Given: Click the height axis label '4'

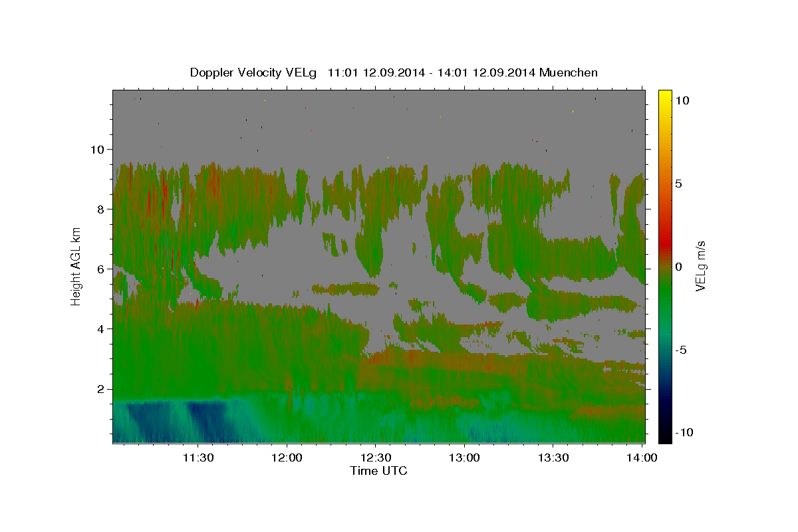Looking at the screenshot, I should click(102, 329).
